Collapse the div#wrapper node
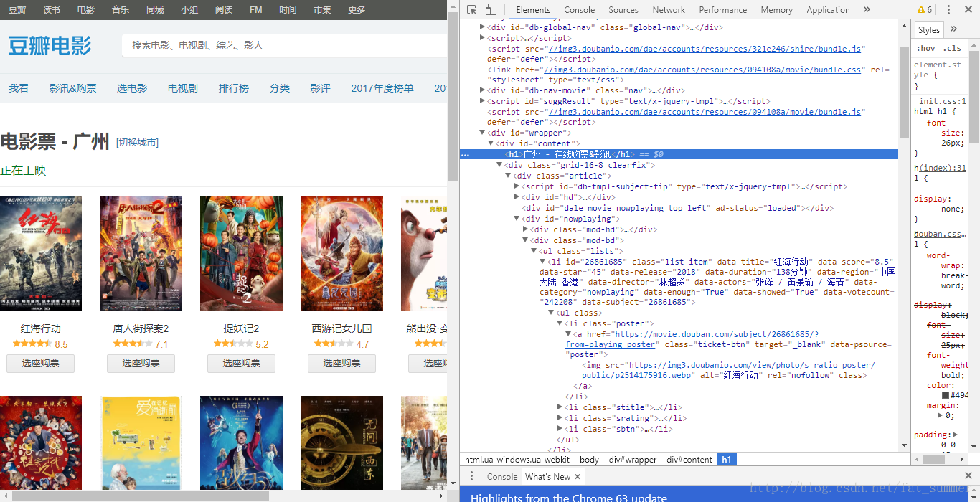Screen dimensions: 980x502 pos(483,133)
